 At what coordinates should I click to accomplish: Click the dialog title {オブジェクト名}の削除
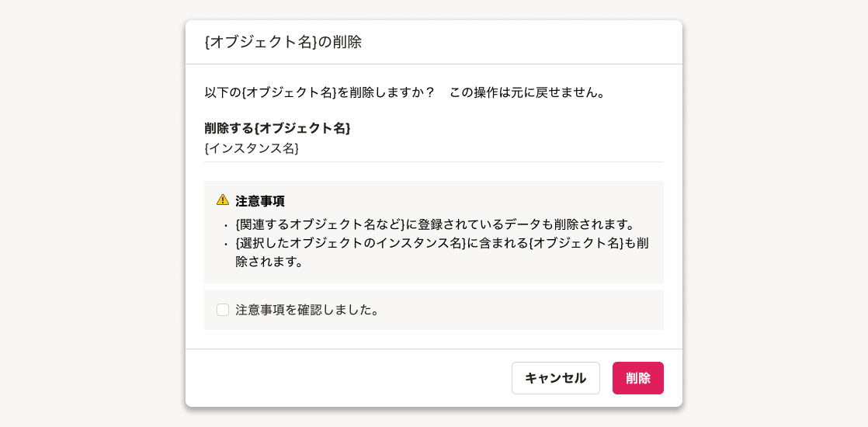[x=283, y=43]
